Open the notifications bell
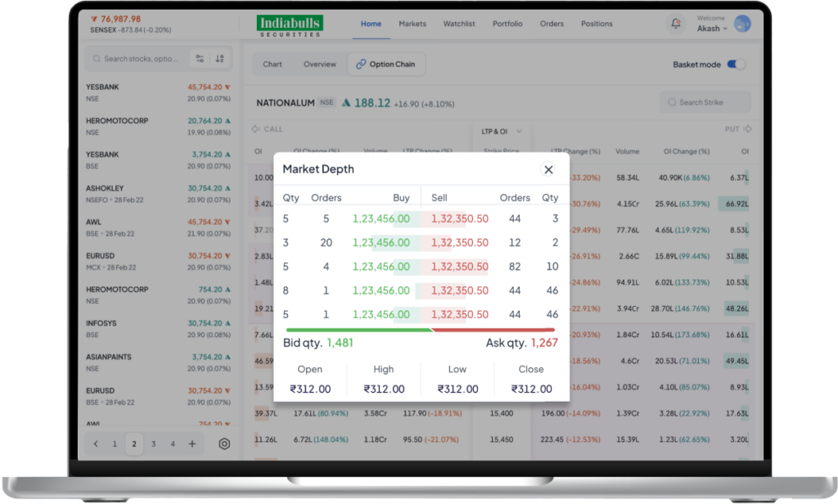 (x=675, y=24)
